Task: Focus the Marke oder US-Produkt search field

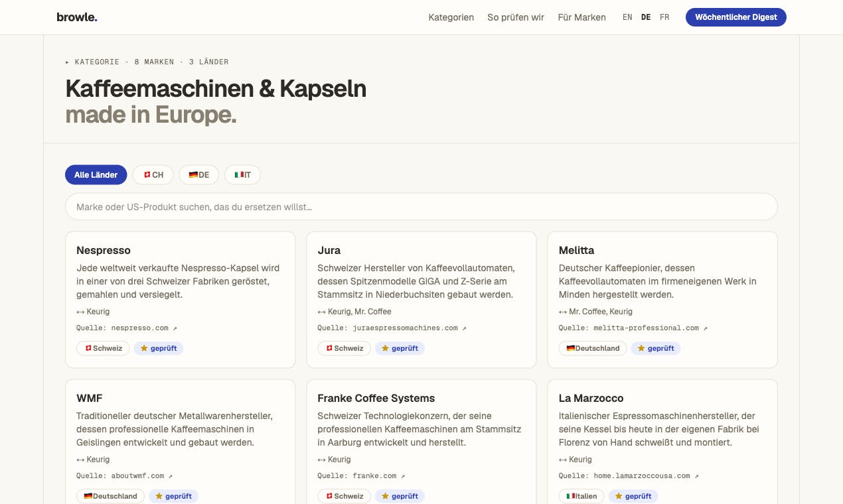Action: [x=421, y=207]
